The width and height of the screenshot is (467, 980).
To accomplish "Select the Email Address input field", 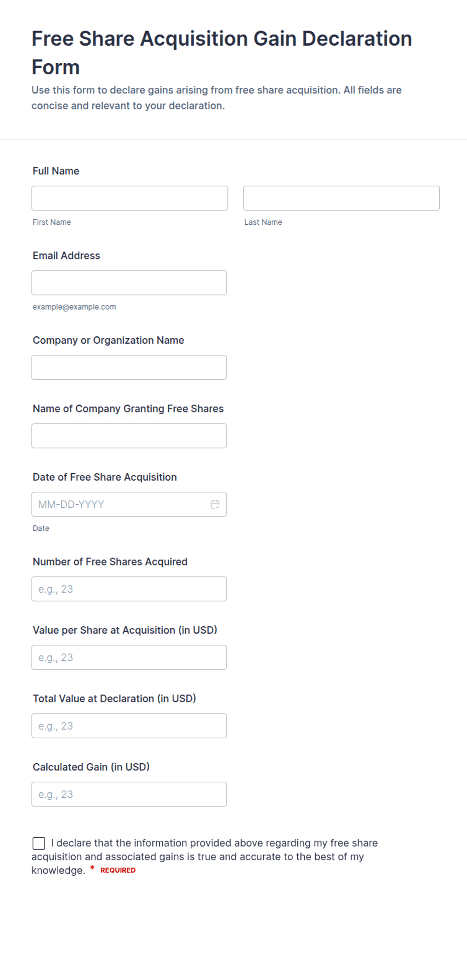I will click(x=129, y=283).
